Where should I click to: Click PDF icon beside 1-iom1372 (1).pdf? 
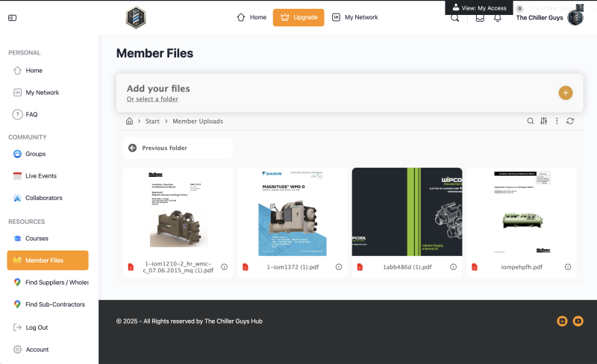point(246,267)
